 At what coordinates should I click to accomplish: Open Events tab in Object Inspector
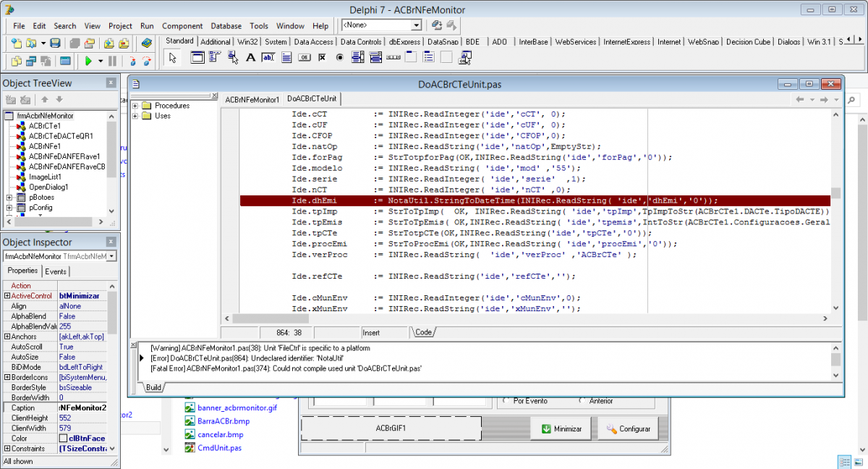pyautogui.click(x=56, y=271)
